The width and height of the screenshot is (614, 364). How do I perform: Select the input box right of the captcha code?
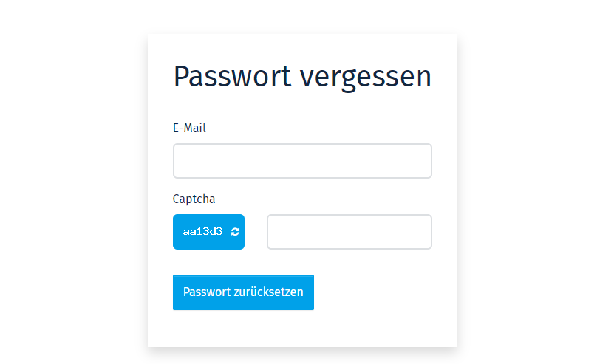(349, 232)
